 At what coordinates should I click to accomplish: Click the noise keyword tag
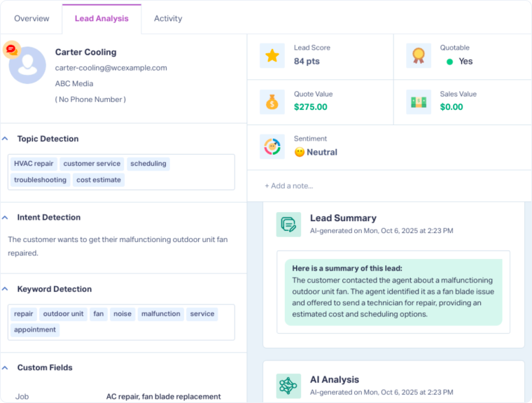[x=122, y=313]
